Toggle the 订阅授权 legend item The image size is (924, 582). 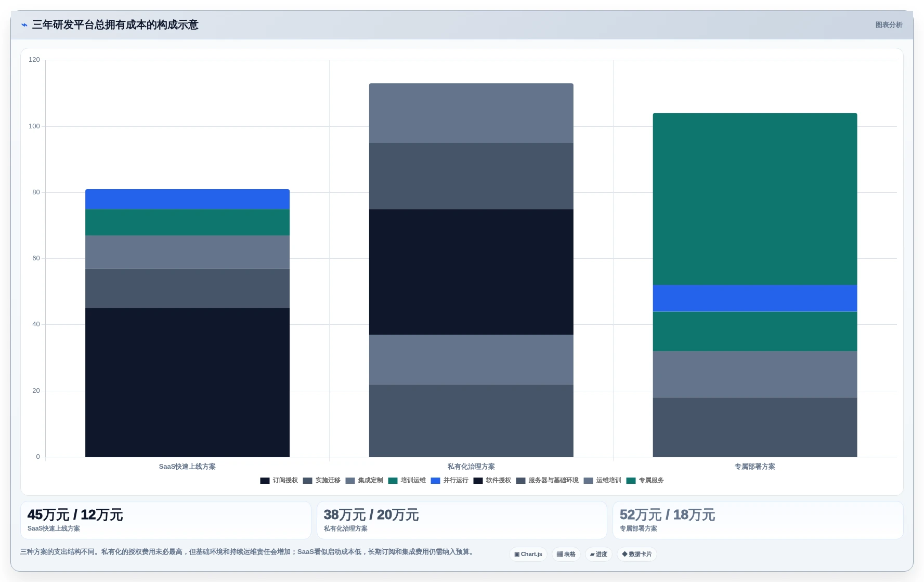click(279, 481)
